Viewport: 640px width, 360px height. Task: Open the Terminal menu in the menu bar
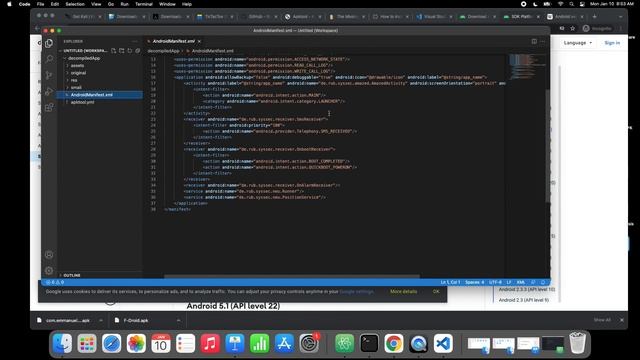(144, 4)
